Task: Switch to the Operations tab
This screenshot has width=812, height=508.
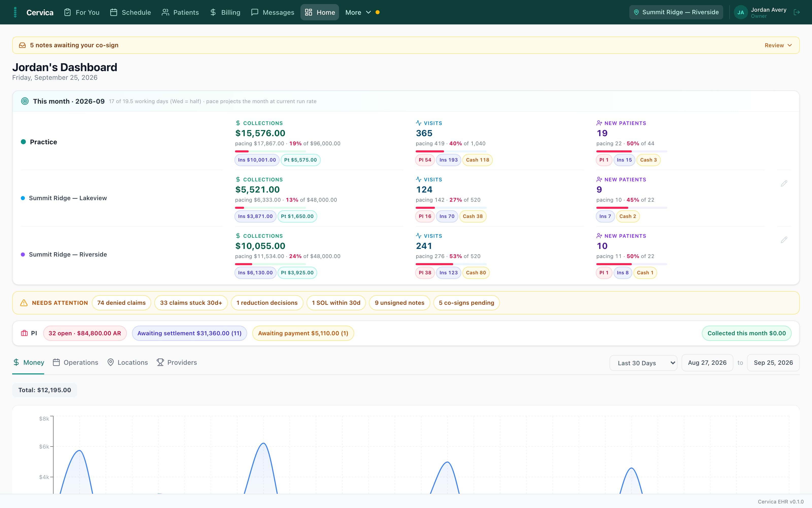Action: pos(76,362)
